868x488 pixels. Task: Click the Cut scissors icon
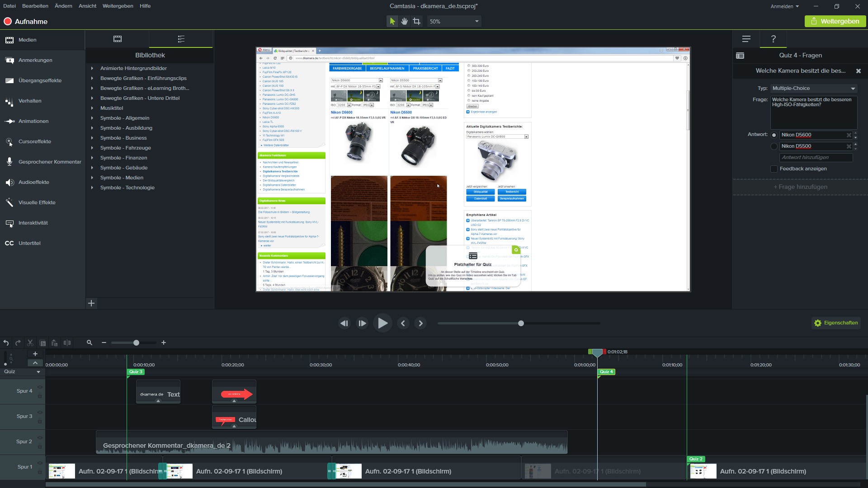point(30,343)
